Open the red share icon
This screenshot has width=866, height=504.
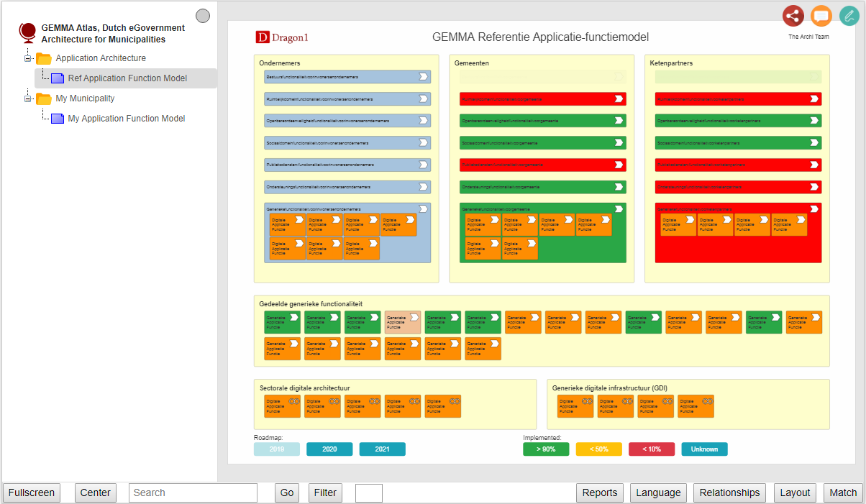coord(793,16)
